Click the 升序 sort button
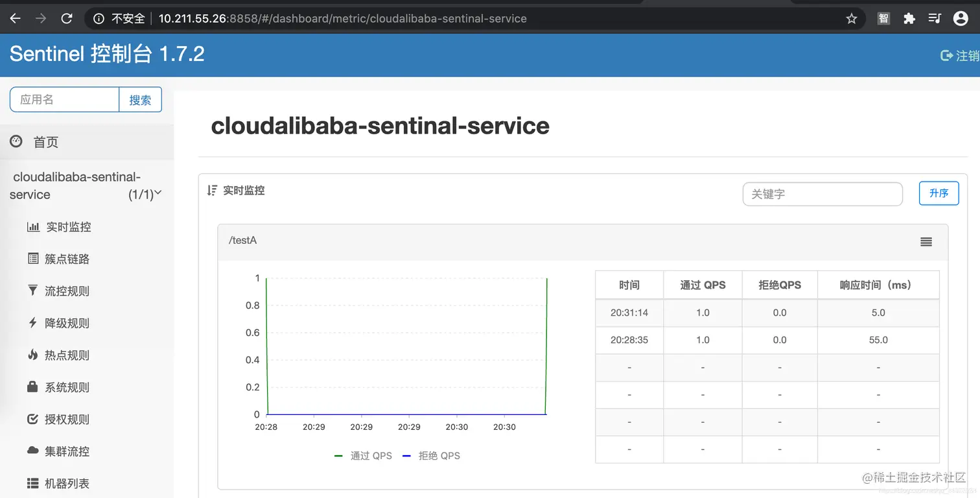980x498 pixels. click(939, 193)
